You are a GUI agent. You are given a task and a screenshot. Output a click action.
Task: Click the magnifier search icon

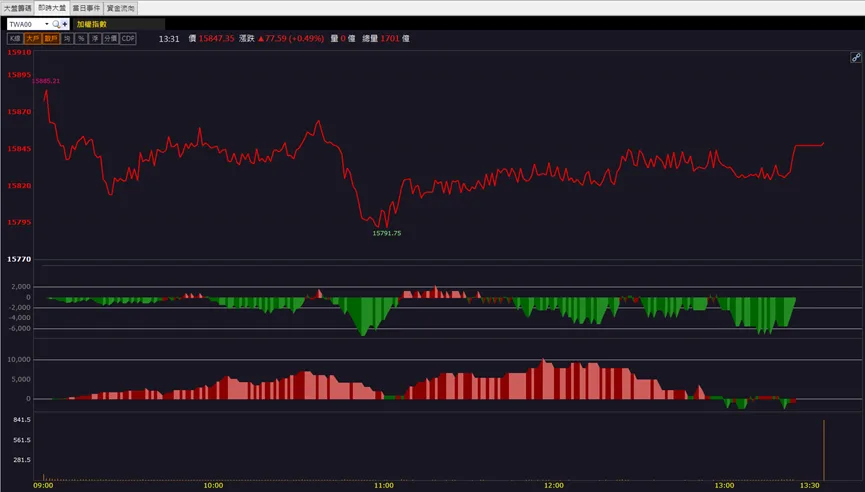pos(56,24)
